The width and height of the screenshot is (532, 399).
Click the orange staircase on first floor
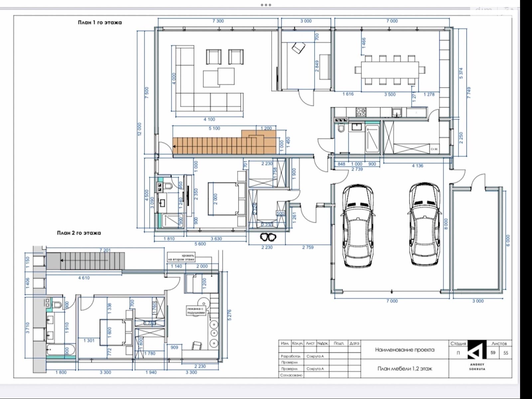click(224, 142)
